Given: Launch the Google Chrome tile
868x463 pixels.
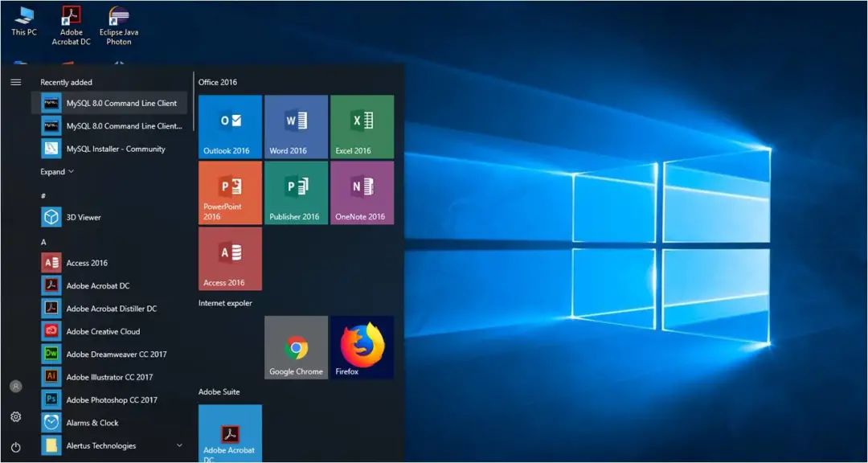Looking at the screenshot, I should click(296, 348).
